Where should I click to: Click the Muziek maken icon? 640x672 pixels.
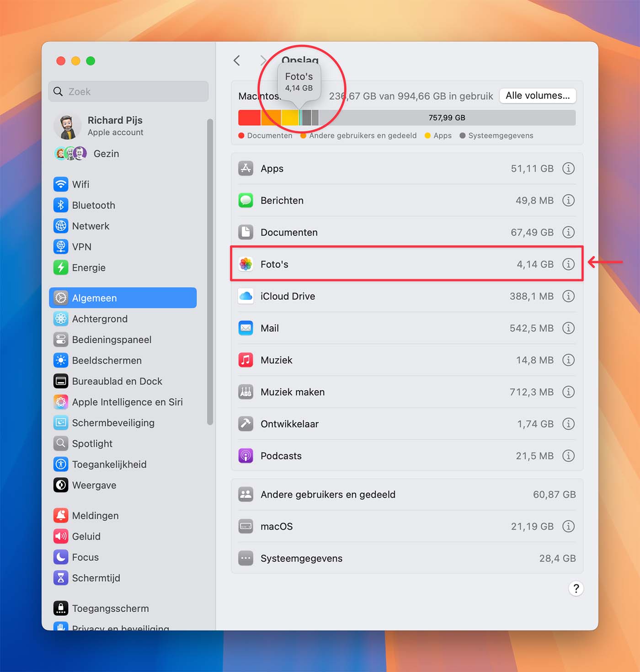[245, 392]
